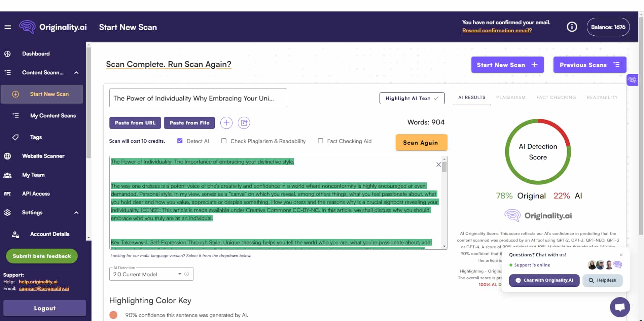Switch to the Fact Checking tab
Screen dimensions: 644x321
(x=556, y=98)
